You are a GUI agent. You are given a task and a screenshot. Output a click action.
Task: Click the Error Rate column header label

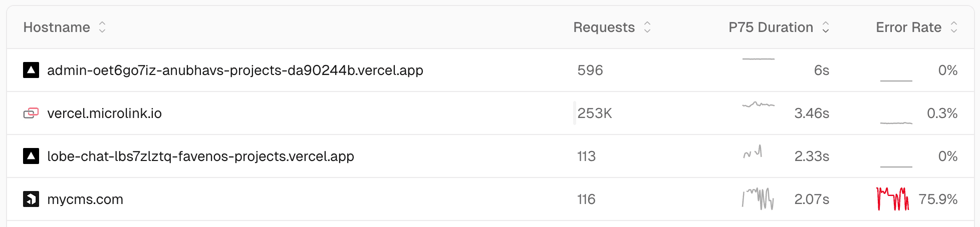pos(908,27)
